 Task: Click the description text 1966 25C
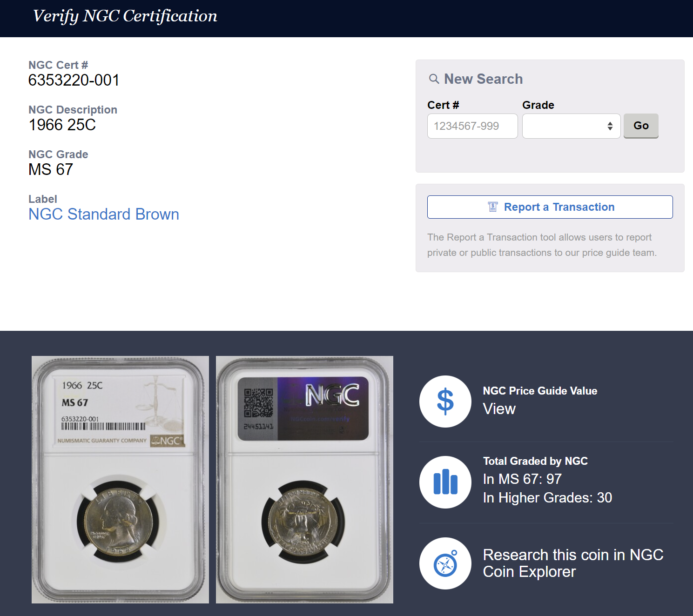coord(62,125)
